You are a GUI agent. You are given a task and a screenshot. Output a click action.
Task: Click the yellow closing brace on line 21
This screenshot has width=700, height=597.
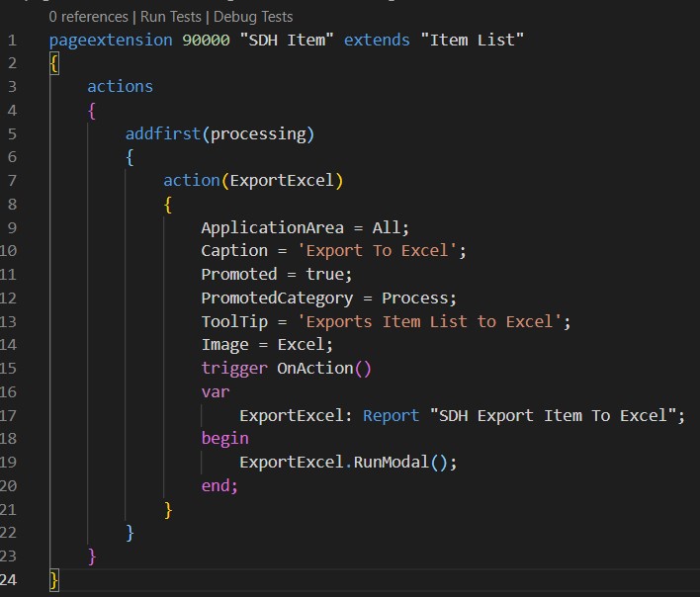(168, 510)
